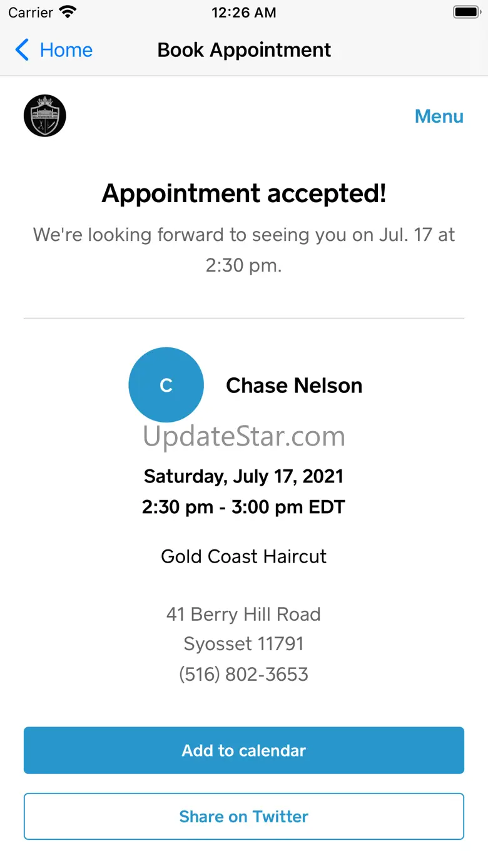Tap the Wi-Fi status icon
The height and width of the screenshot is (868, 488).
point(67,13)
